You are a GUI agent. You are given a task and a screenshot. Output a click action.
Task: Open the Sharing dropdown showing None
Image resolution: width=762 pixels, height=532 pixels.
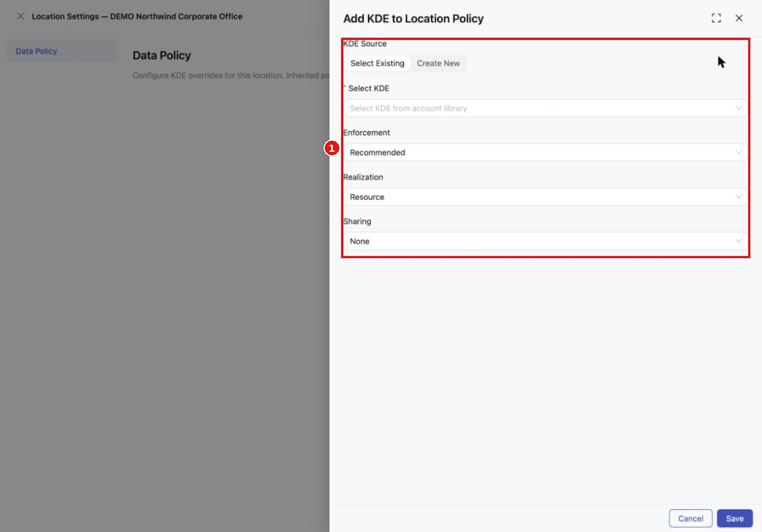pos(545,241)
